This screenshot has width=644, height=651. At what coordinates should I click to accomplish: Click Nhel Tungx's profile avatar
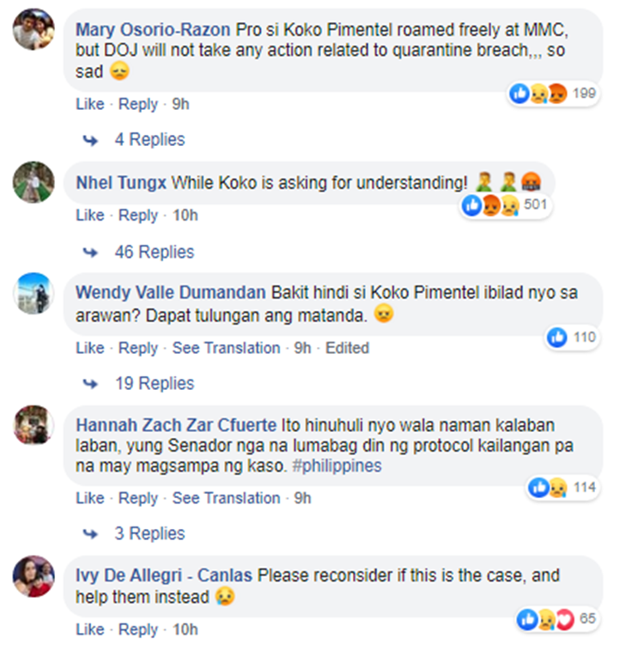(x=33, y=182)
